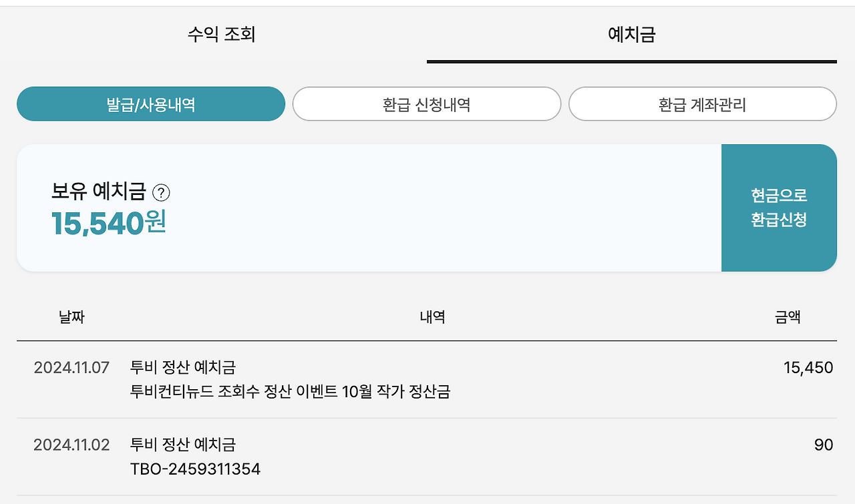Click the 보유 예치금 label text
The height and width of the screenshot is (504, 855).
(x=99, y=192)
